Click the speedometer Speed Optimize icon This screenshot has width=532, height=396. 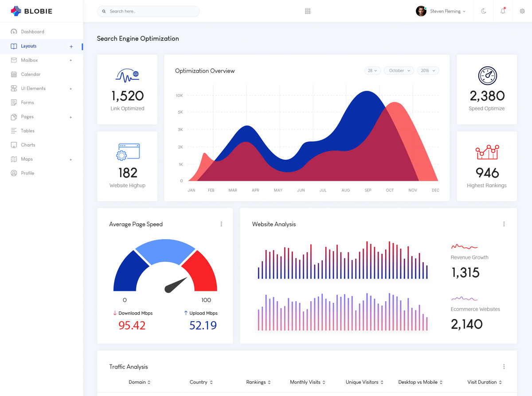[x=487, y=76]
